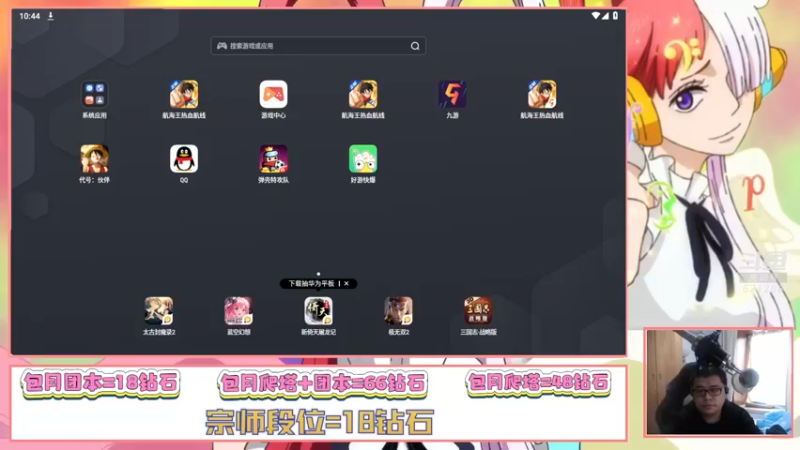800x450 pixels.
Task: Click the Wi-Fi status icon
Action: (x=595, y=16)
